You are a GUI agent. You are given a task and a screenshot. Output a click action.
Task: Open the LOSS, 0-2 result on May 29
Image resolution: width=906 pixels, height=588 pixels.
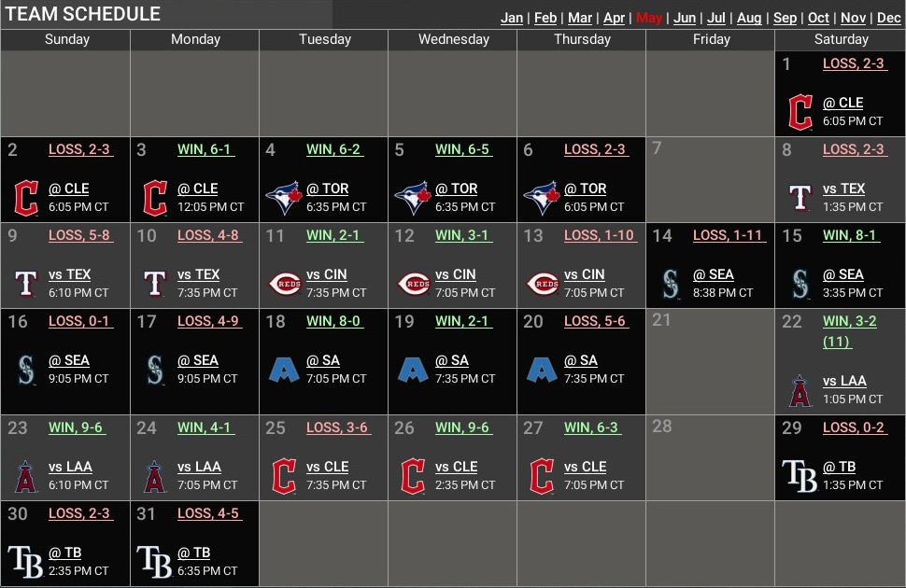(853, 427)
